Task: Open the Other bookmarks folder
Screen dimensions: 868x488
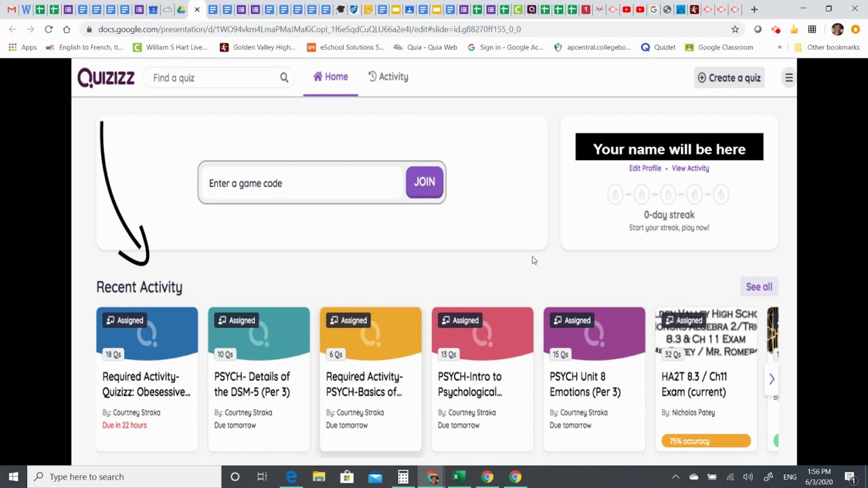Action: click(x=827, y=47)
